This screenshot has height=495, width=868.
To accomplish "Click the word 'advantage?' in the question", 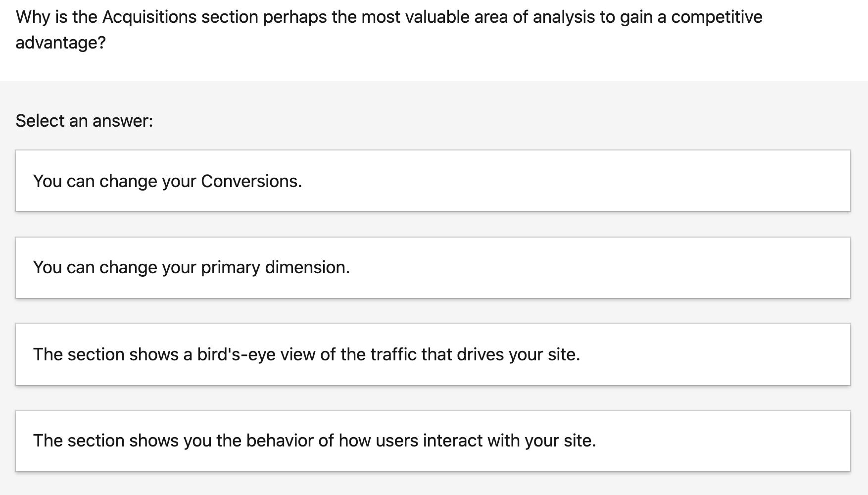I will (60, 43).
